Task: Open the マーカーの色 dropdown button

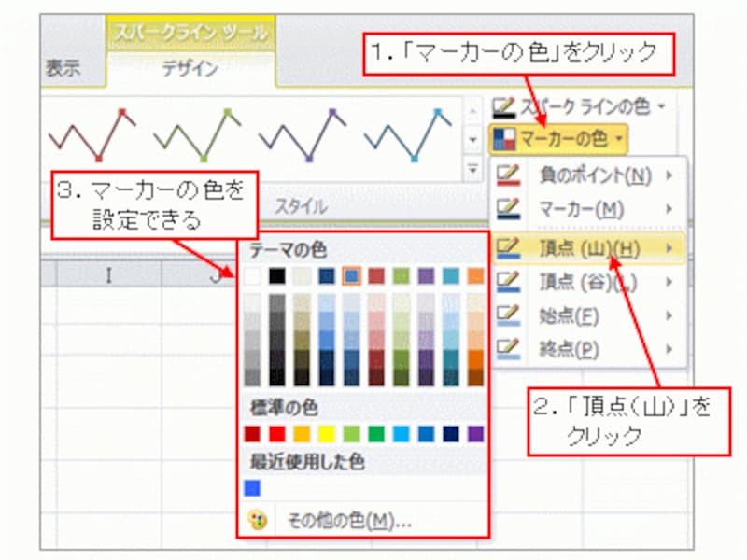Action: (558, 139)
